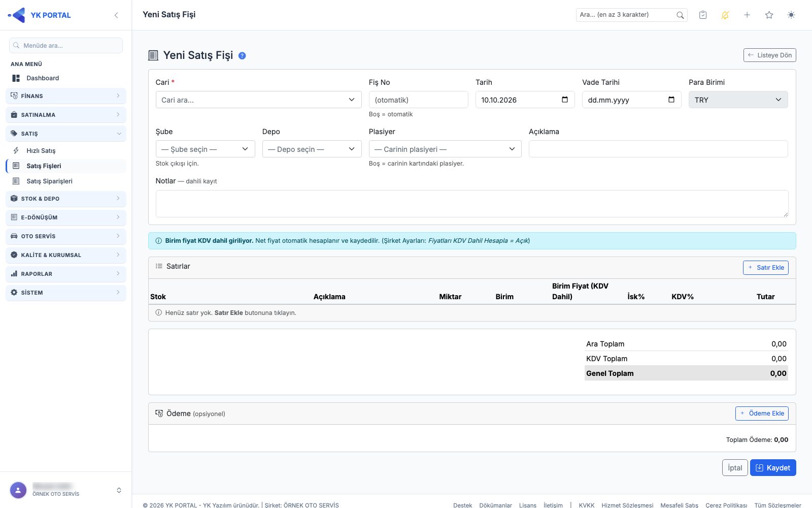The width and height of the screenshot is (812, 508).
Task: Open the Tarih calendar picker icon
Action: click(x=565, y=100)
